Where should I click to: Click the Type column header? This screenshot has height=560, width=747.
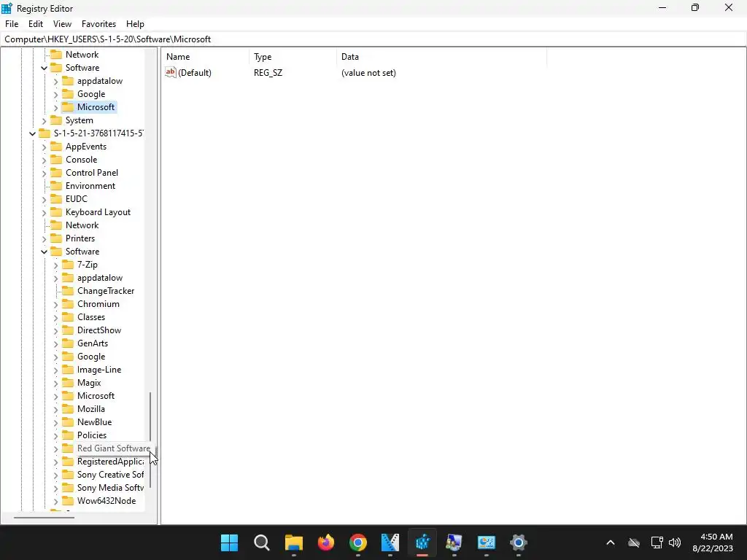293,57
